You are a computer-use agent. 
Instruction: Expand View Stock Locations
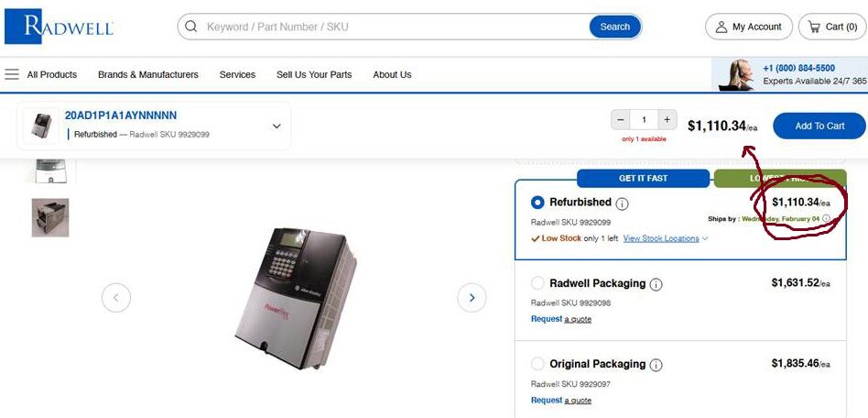pyautogui.click(x=664, y=238)
